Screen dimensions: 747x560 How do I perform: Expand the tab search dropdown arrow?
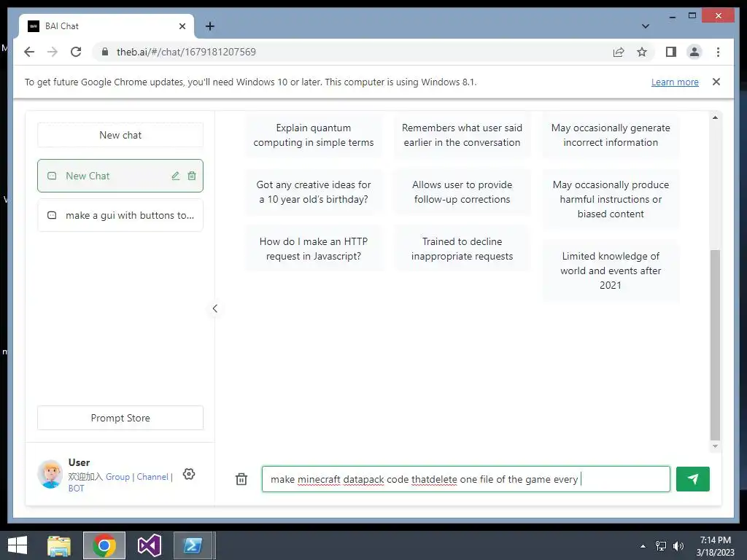pyautogui.click(x=646, y=26)
